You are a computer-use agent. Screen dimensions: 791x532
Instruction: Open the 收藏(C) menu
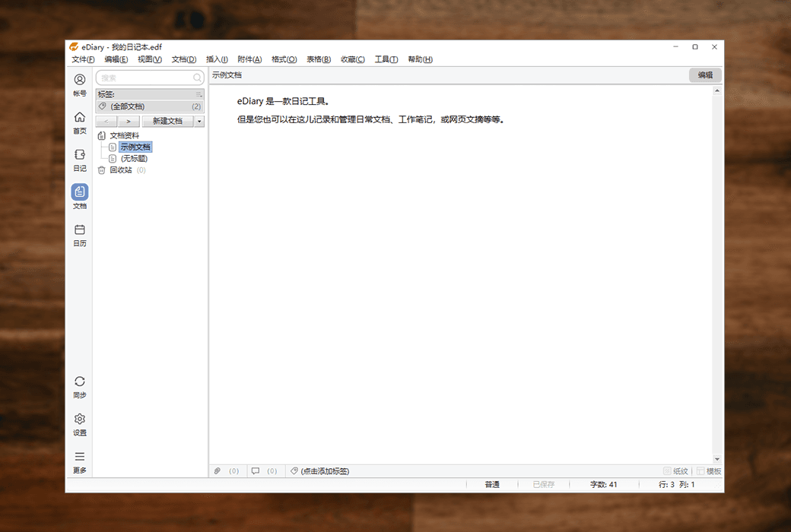tap(353, 59)
